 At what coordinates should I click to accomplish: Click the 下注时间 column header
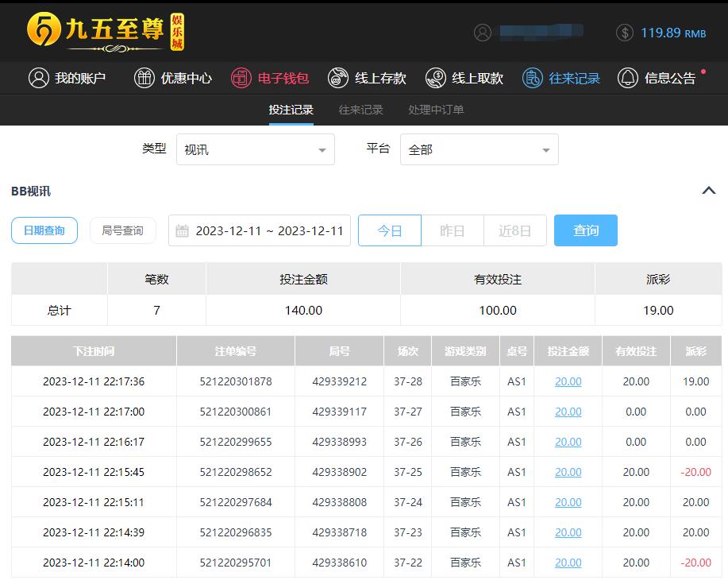pyautogui.click(x=94, y=351)
